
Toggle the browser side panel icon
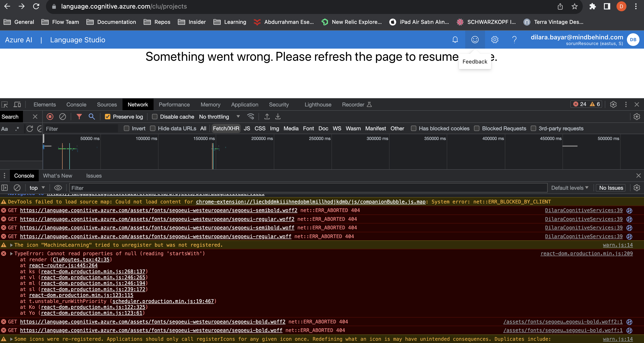(x=607, y=7)
